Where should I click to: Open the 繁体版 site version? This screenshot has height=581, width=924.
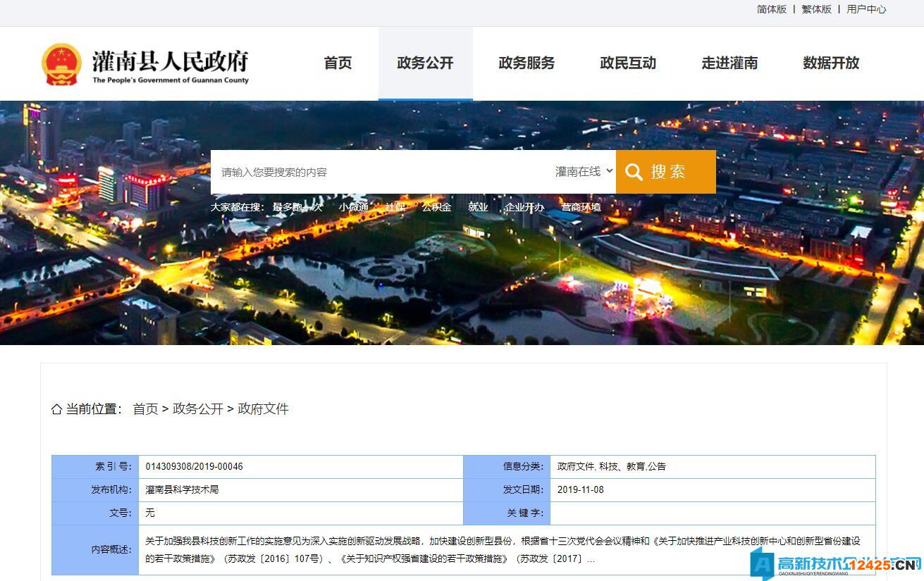click(x=816, y=10)
